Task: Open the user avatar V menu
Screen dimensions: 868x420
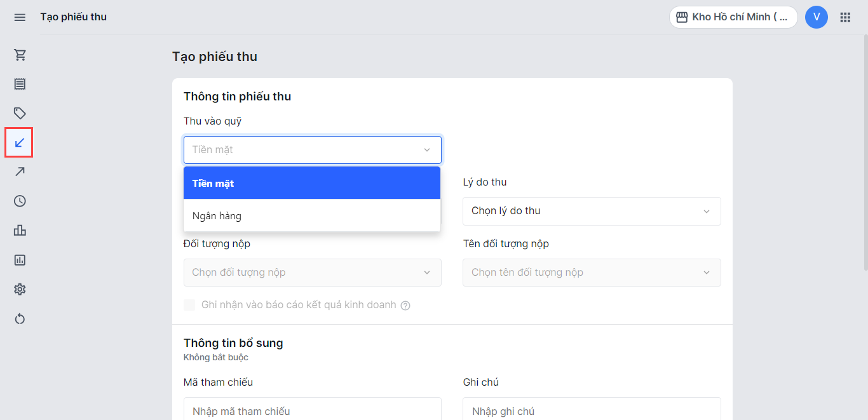Action: pyautogui.click(x=816, y=17)
